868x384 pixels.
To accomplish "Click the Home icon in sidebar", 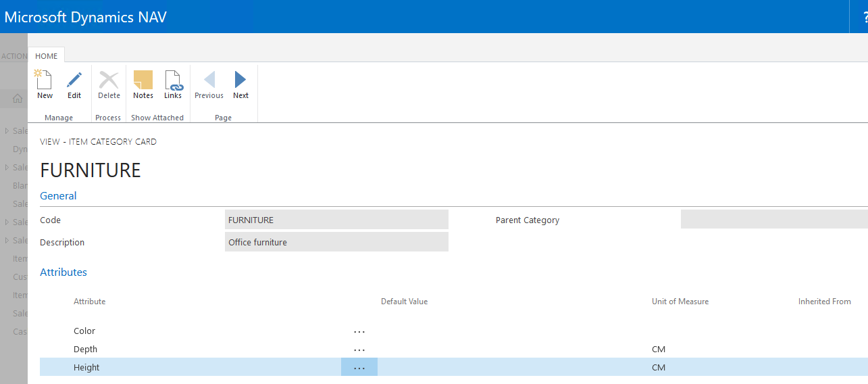I will 18,99.
